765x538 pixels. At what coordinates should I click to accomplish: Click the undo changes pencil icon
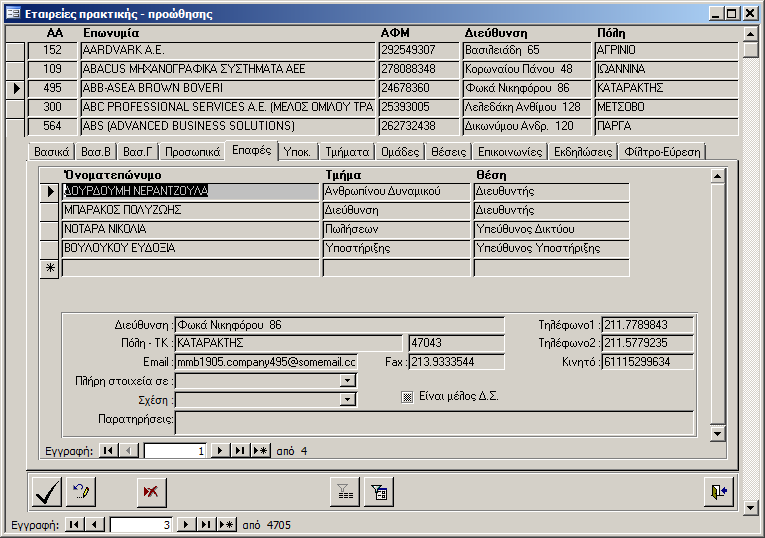point(80,491)
